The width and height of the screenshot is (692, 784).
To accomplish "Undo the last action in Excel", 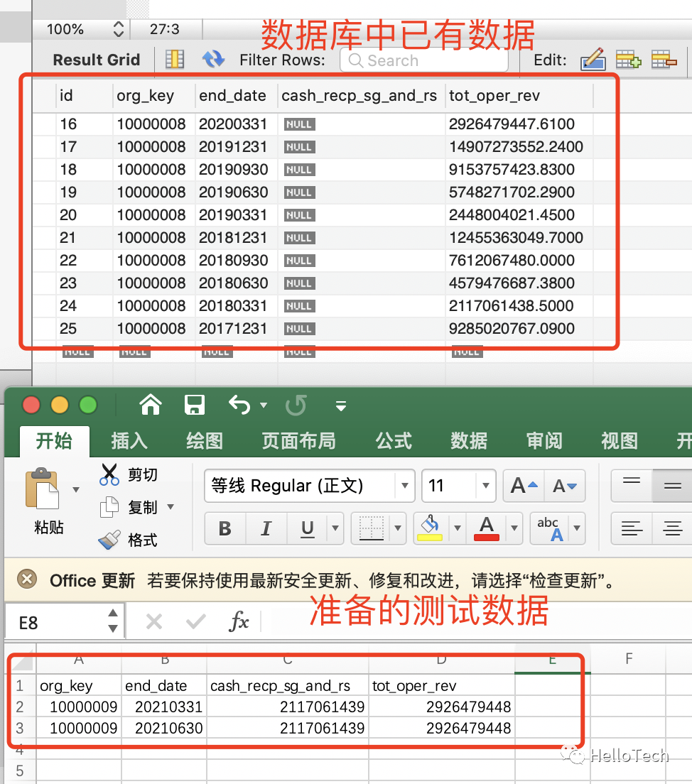I will point(239,405).
